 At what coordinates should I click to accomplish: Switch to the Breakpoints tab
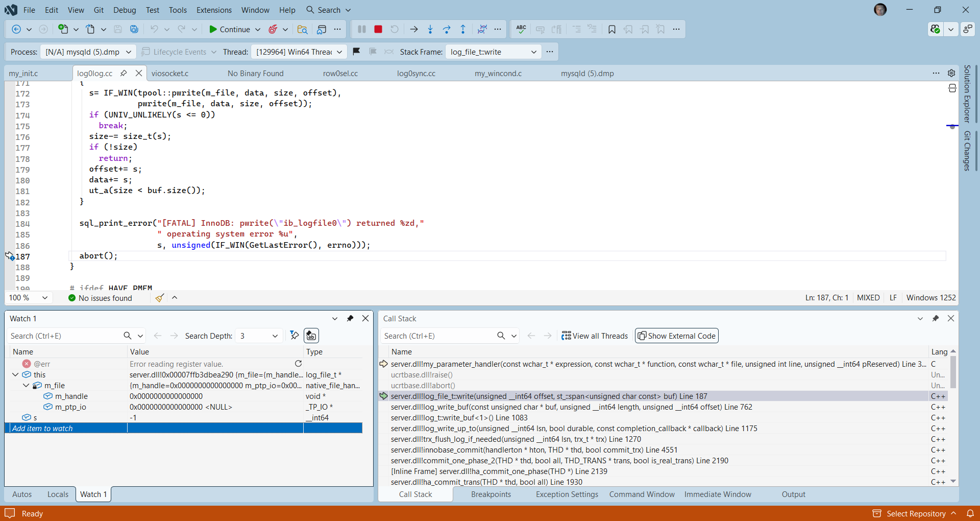coord(491,494)
